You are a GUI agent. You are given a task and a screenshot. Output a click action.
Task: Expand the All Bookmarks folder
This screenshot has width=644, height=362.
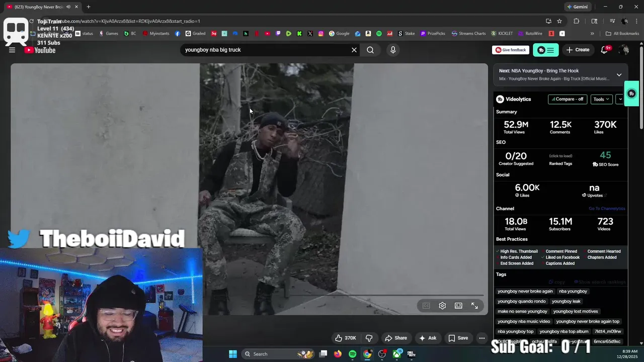tap(622, 34)
